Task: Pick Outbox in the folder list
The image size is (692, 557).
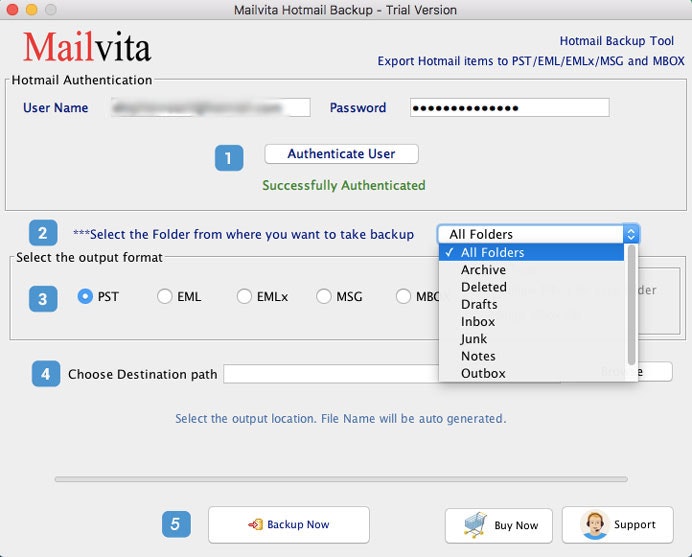Action: (x=531, y=373)
